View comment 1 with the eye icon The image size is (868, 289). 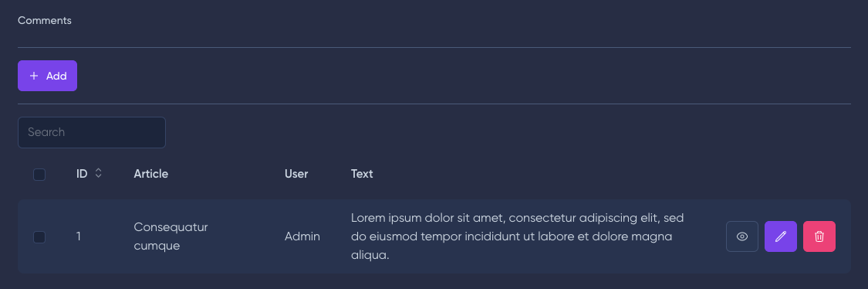coord(741,236)
